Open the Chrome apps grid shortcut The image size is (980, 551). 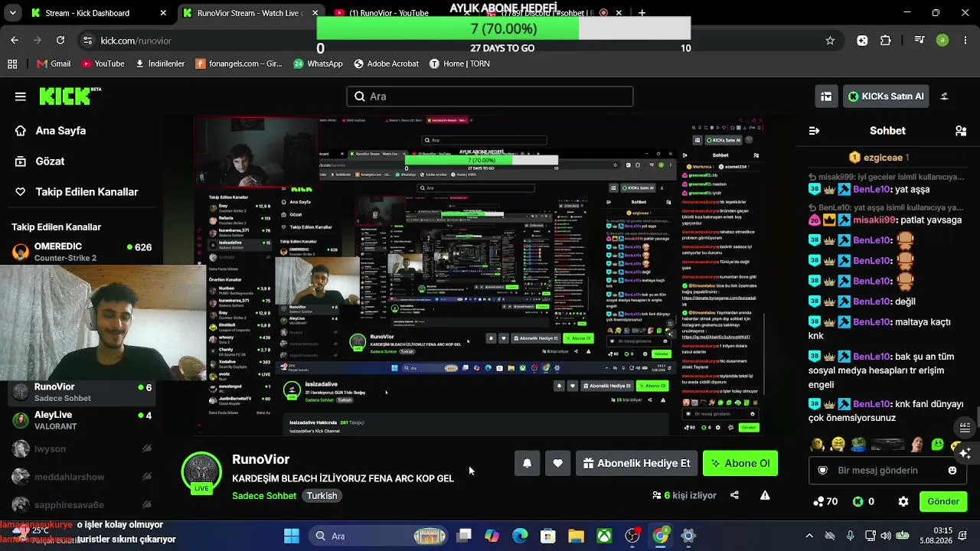13,64
